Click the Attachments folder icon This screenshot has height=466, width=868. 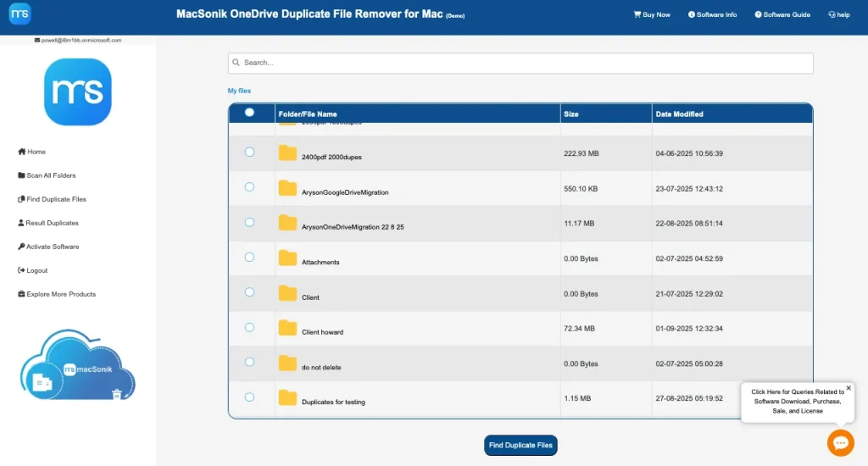click(x=287, y=258)
